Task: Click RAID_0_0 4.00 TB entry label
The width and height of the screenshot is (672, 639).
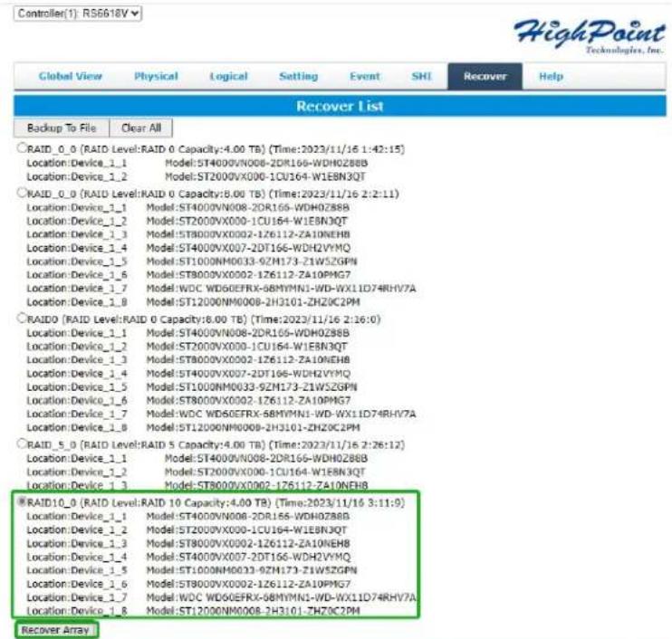Action: tap(216, 149)
